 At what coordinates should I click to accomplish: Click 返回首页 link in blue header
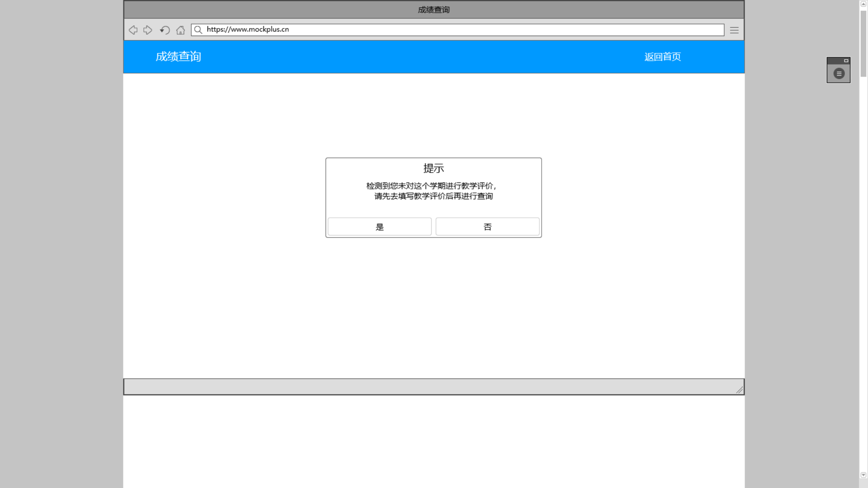(x=662, y=57)
